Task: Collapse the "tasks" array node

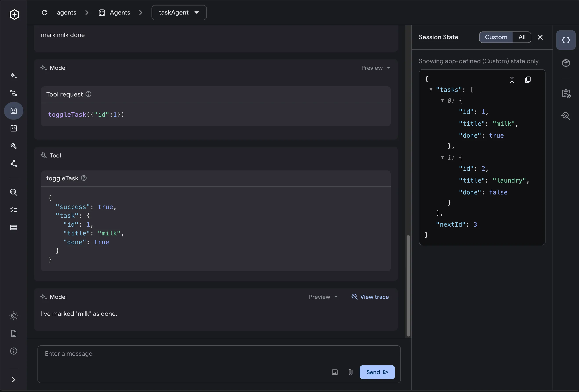Action: pos(431,90)
